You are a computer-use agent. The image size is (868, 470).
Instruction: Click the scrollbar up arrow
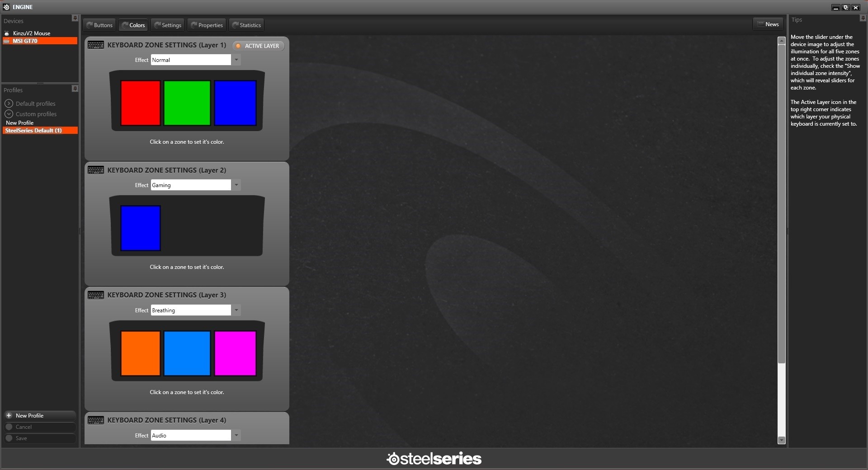click(x=781, y=41)
